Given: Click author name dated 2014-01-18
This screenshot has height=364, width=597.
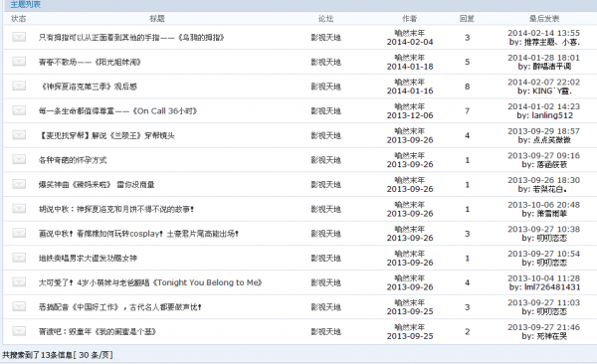Looking at the screenshot, I should click(410, 58).
